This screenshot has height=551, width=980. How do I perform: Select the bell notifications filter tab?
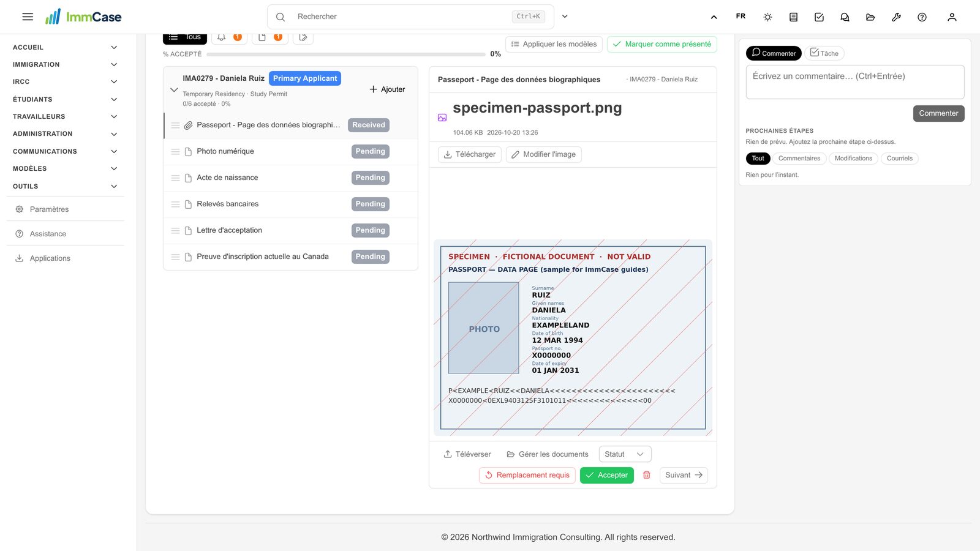(x=229, y=37)
